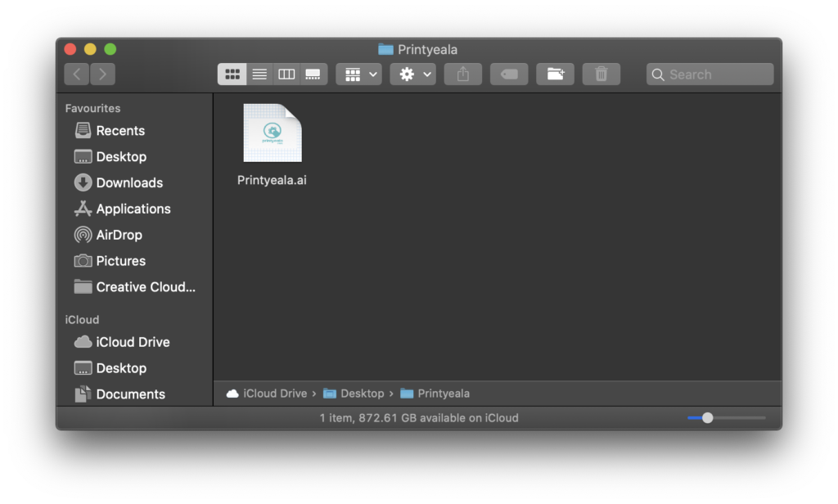Open Downloads in the sidebar

128,183
